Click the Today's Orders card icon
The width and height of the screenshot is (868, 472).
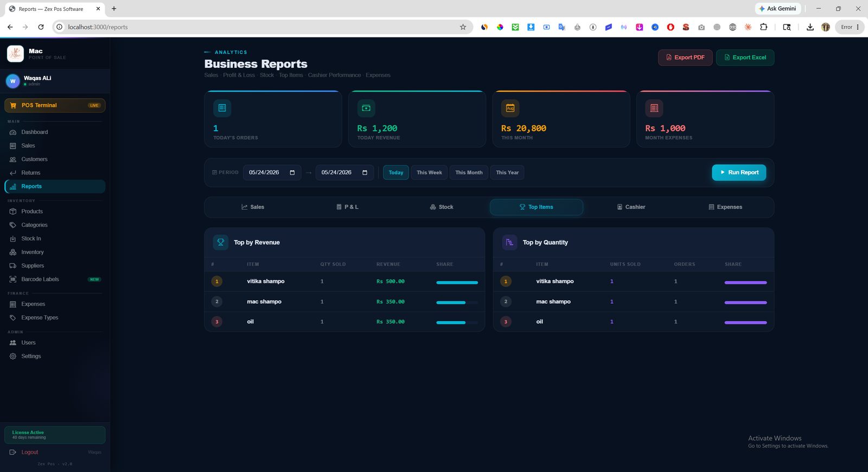coord(222,108)
